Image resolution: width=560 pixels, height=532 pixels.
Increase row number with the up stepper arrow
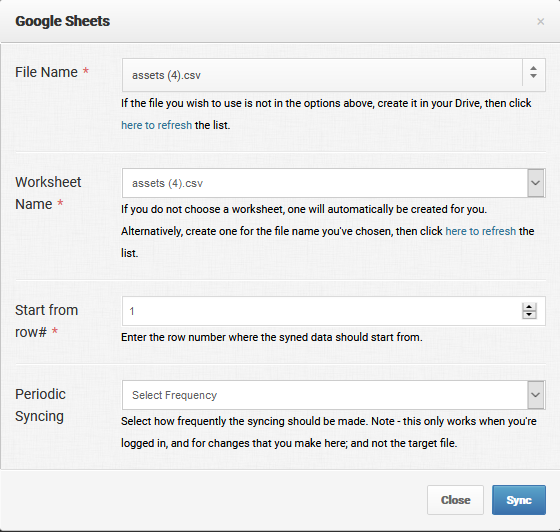[x=529, y=307]
